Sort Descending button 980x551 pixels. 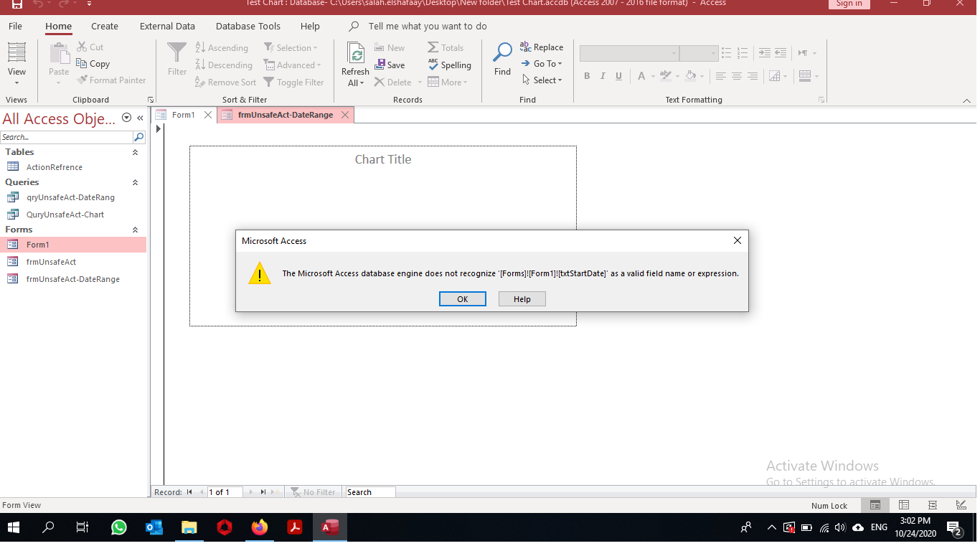pos(224,65)
